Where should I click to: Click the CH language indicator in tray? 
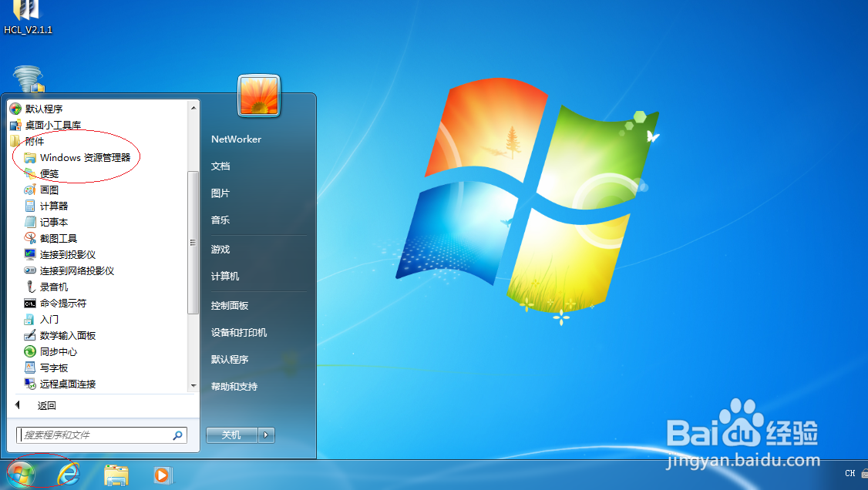850,473
